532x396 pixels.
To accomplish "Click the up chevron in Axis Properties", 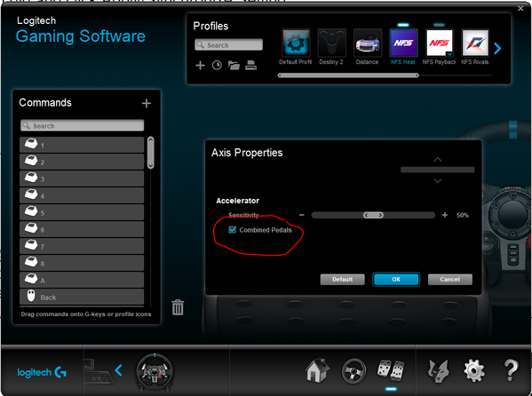I will point(438,160).
